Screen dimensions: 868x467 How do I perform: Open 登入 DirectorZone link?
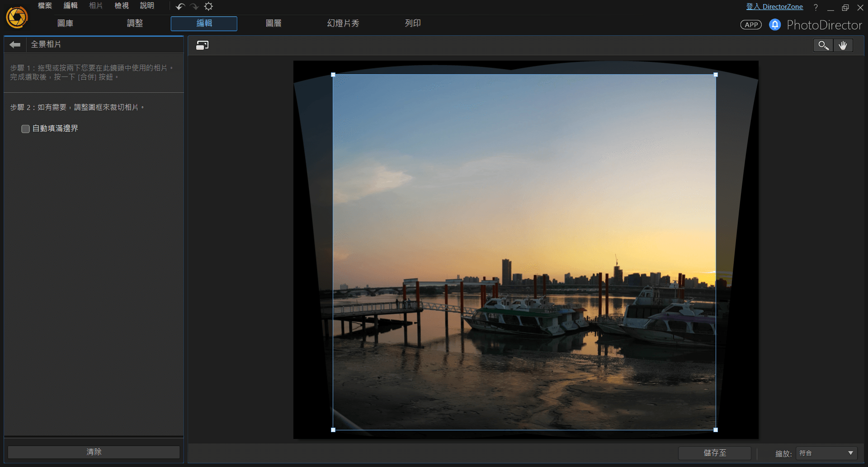coord(774,7)
